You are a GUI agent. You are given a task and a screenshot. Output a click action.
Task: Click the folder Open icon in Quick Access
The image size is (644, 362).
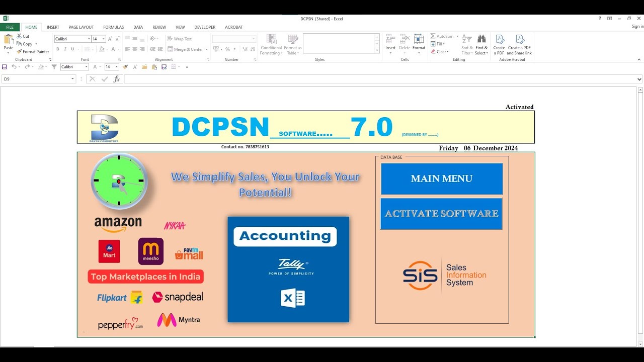145,67
